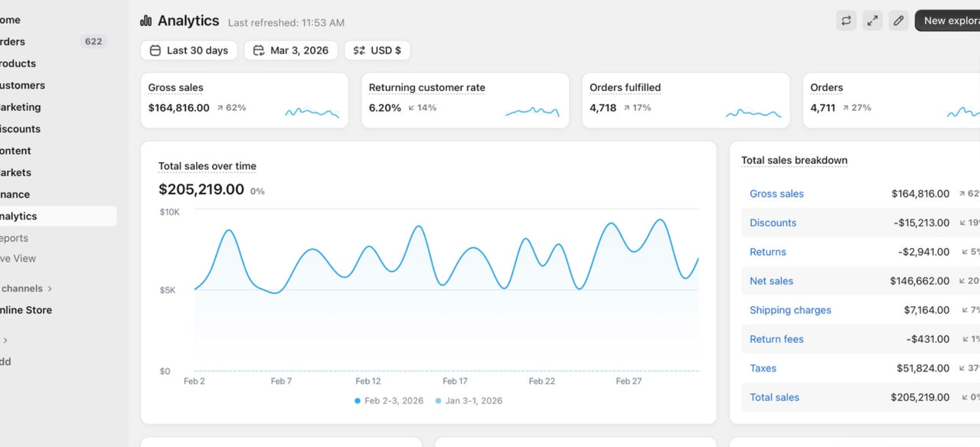
Task: Toggle the Feb 2-3, 2026 legend series
Action: click(x=390, y=400)
